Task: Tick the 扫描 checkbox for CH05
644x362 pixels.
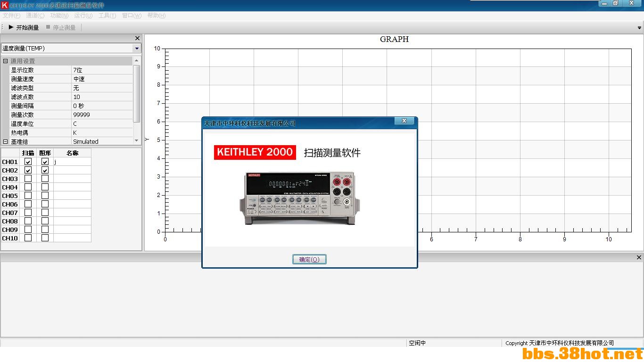Action: (x=28, y=196)
